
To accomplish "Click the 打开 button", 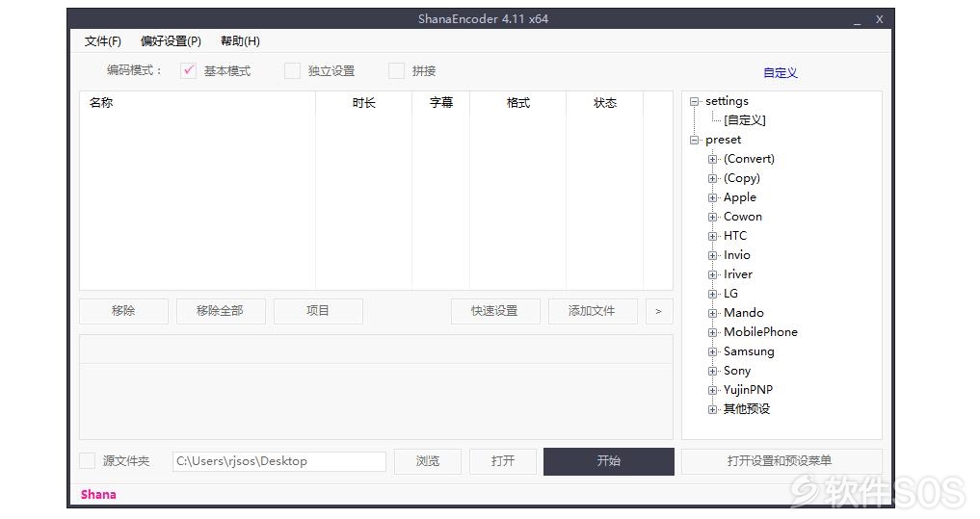I will 503,461.
